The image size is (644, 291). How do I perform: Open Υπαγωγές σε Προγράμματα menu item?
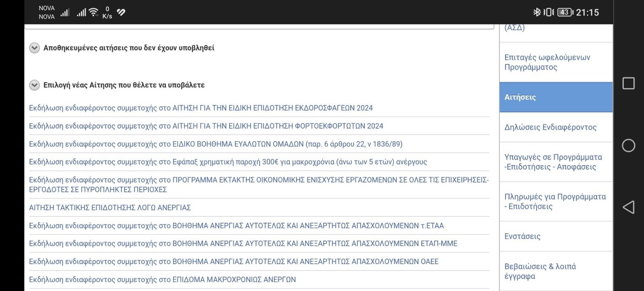[556, 162]
